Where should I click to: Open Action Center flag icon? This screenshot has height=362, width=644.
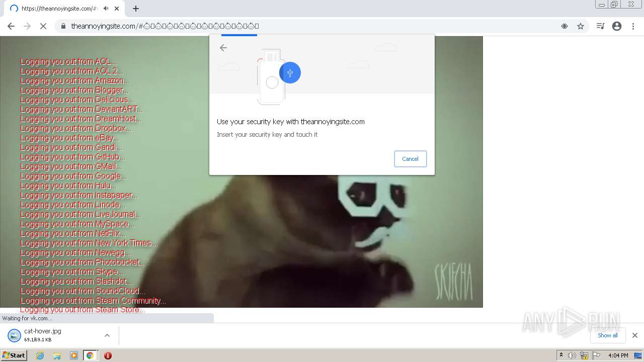[x=596, y=355]
